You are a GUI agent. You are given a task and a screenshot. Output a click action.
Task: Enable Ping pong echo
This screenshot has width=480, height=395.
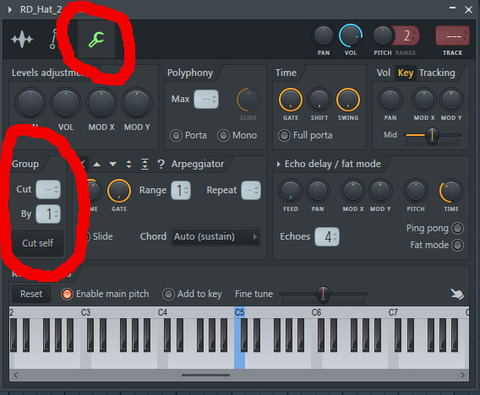457,228
